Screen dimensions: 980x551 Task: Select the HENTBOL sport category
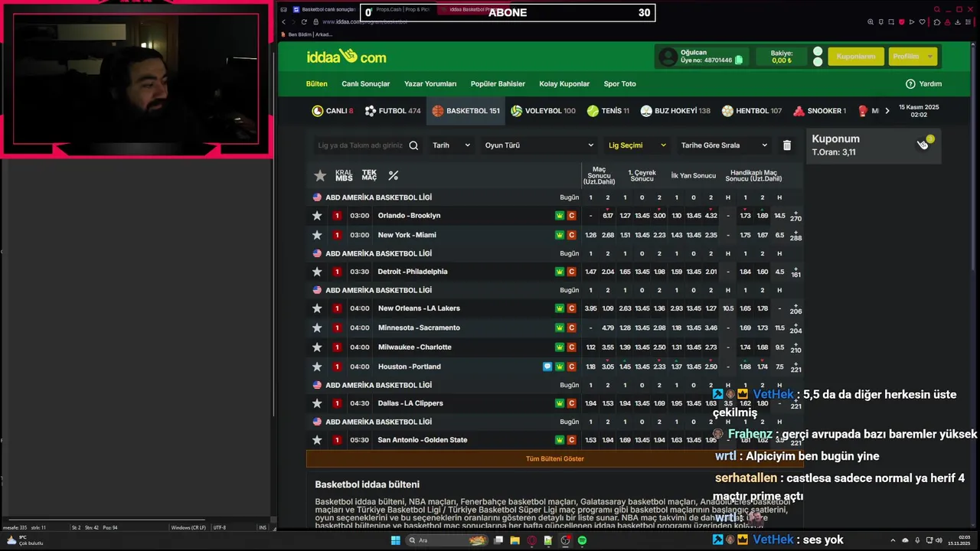point(751,111)
